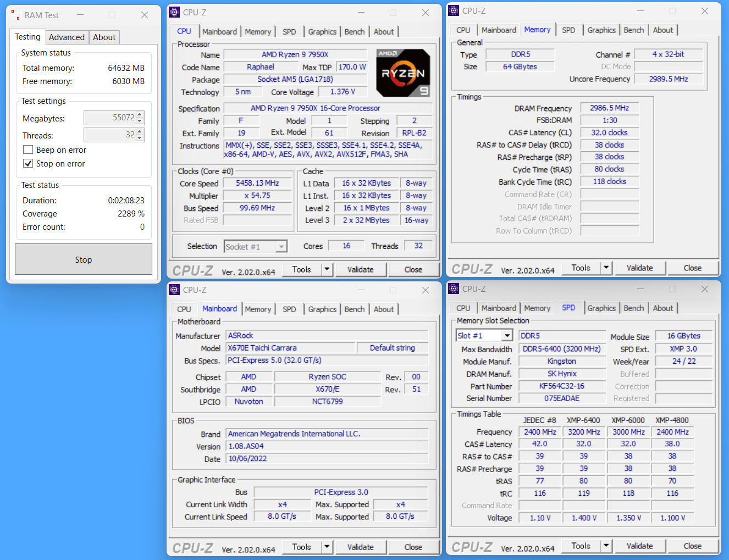
Task: Switch to the Advanced tab in RAM Test
Action: click(x=67, y=37)
